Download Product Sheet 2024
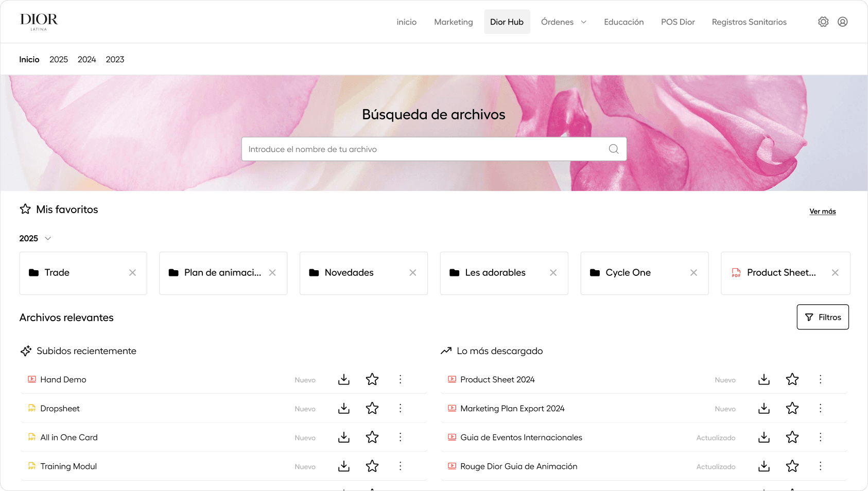Image resolution: width=868 pixels, height=491 pixels. [764, 379]
